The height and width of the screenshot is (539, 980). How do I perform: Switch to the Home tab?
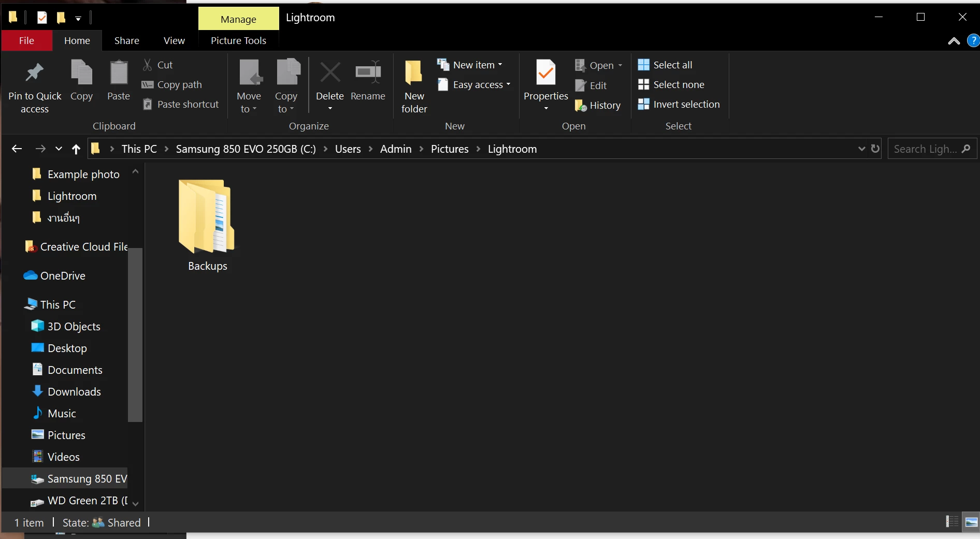(x=77, y=40)
